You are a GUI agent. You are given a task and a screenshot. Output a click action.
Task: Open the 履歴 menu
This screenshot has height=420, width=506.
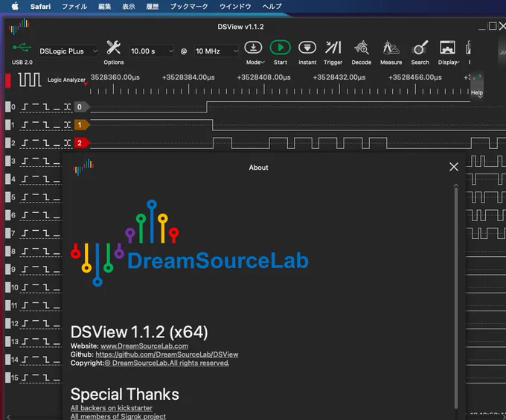(153, 6)
